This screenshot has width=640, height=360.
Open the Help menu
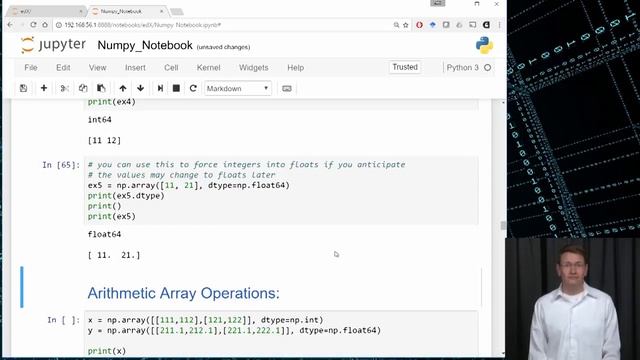coord(296,68)
